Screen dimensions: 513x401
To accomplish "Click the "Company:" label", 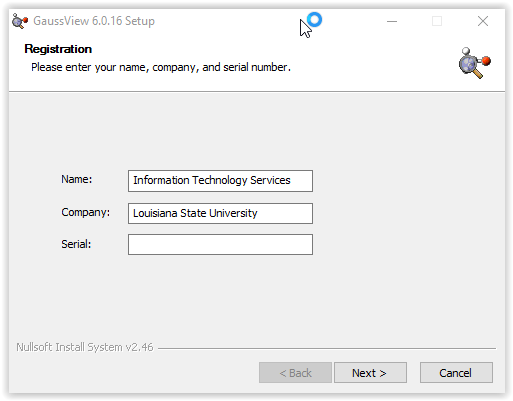I will pyautogui.click(x=86, y=212).
